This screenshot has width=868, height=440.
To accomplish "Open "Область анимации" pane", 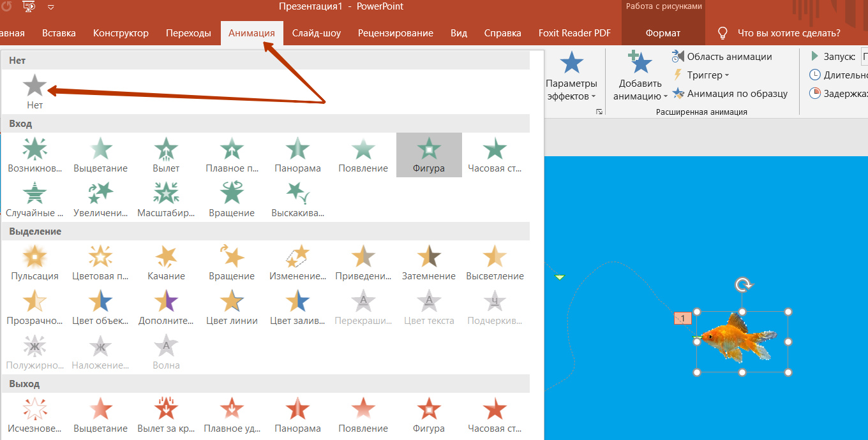I will [x=722, y=57].
